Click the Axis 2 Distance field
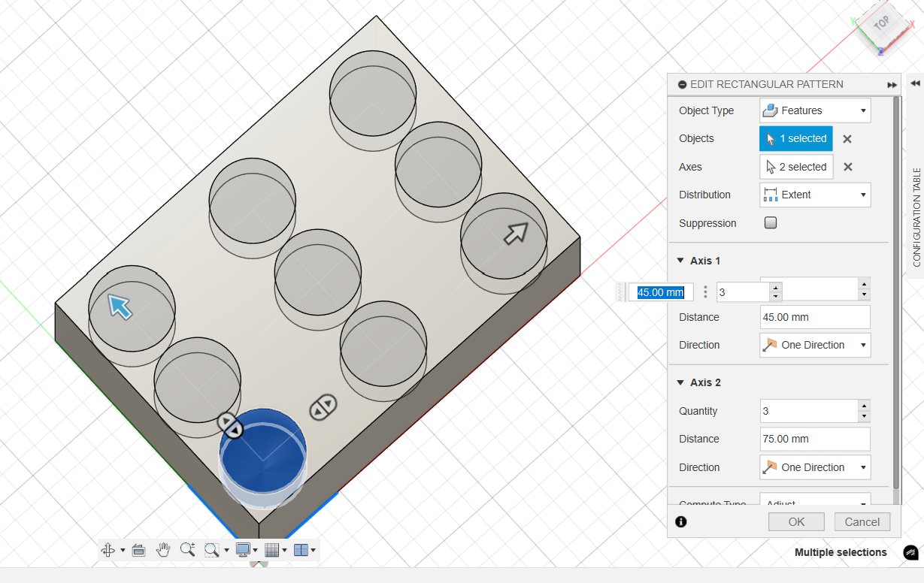This screenshot has height=583, width=924. (815, 439)
